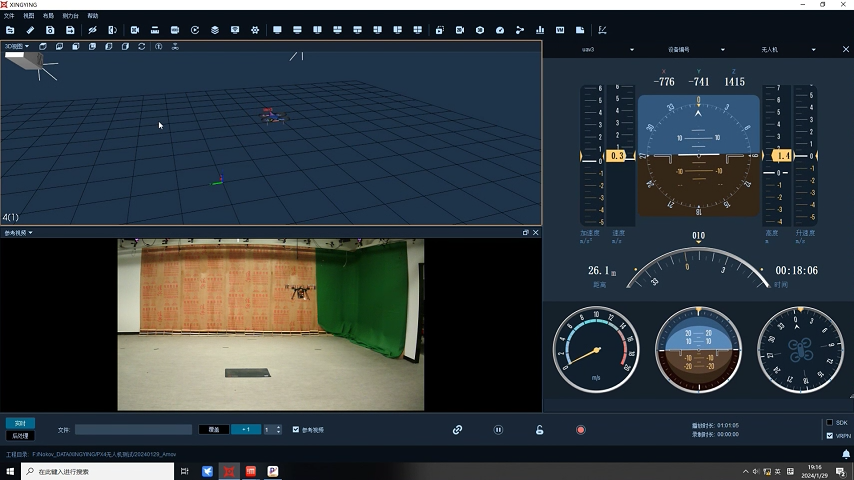Start recording with the red record button
854x480 pixels.
tap(581, 430)
